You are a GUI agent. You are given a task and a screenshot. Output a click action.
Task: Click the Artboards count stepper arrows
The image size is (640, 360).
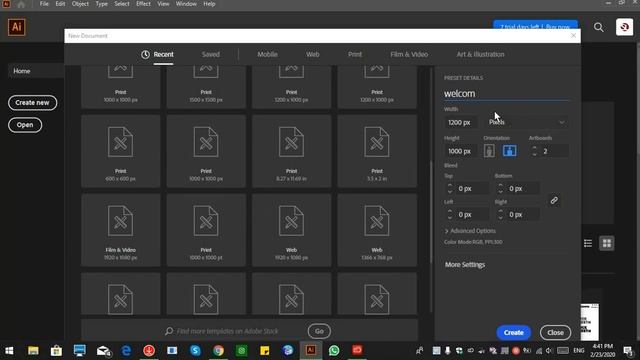(x=534, y=151)
